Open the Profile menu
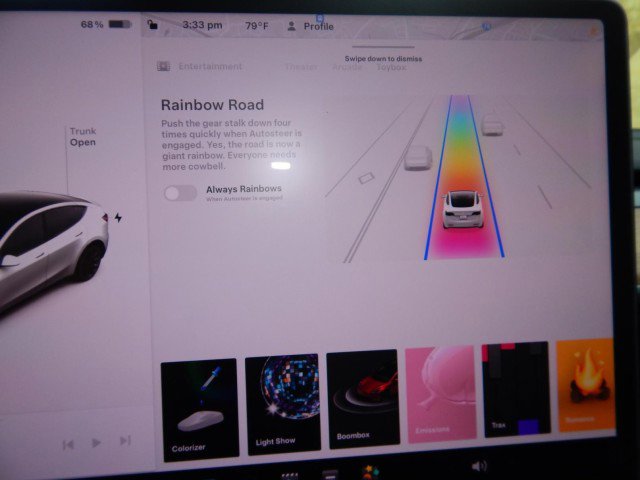This screenshot has width=640, height=480. [x=310, y=26]
